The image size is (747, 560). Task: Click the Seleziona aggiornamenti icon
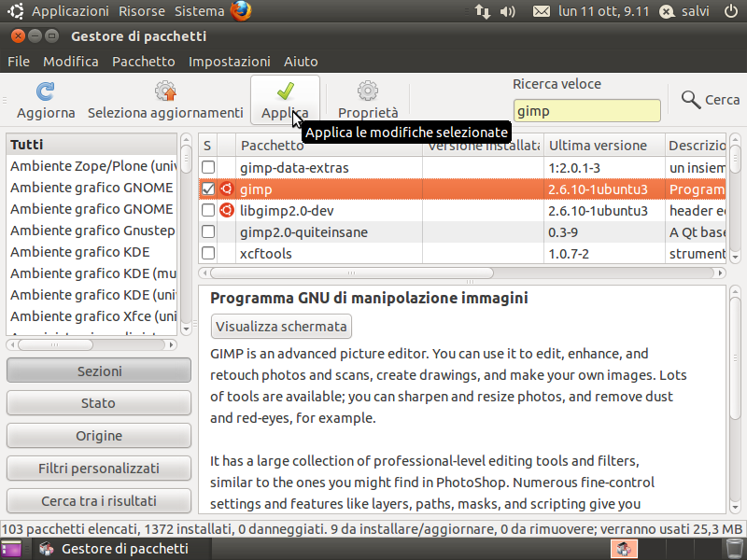[x=165, y=91]
